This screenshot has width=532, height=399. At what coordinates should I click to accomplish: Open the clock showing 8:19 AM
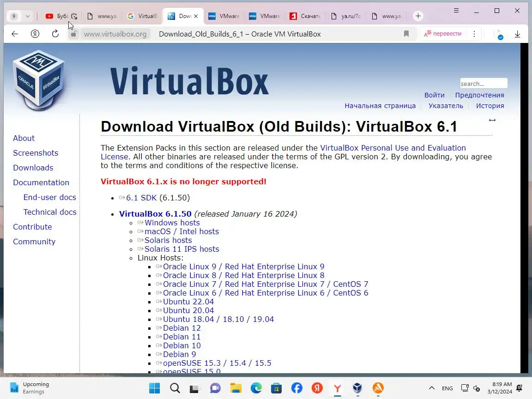[x=500, y=388]
